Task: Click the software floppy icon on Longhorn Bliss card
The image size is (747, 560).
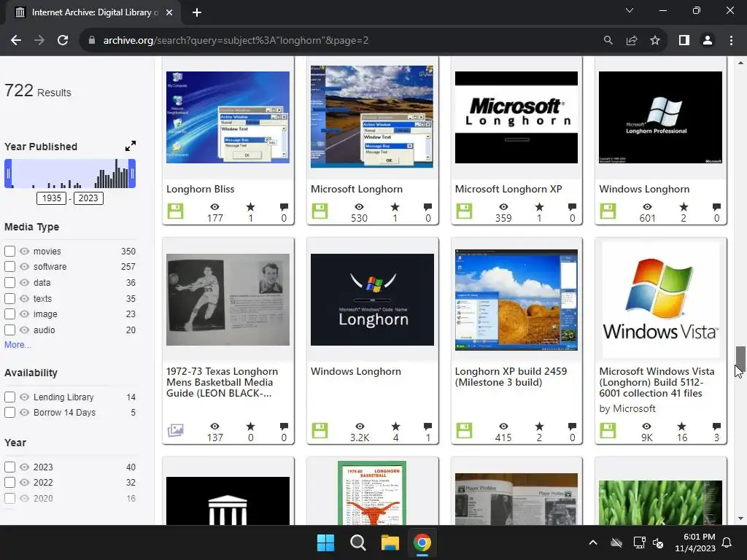Action: click(175, 211)
